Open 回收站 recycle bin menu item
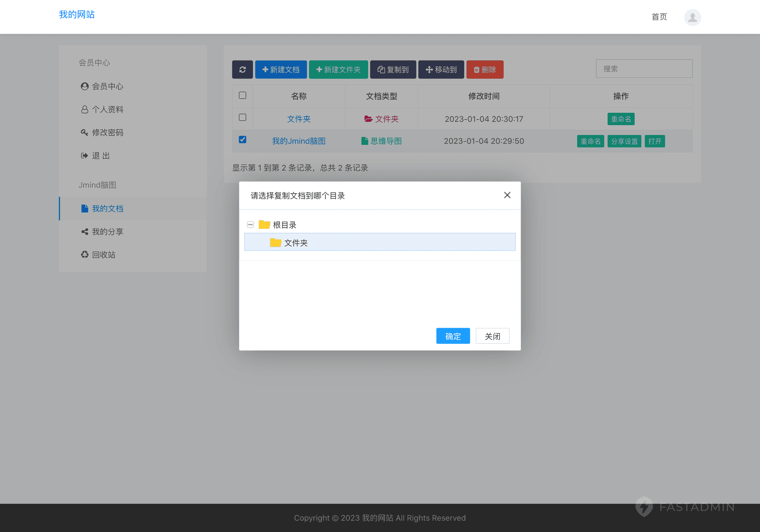Viewport: 760px width, 532px height. pos(103,255)
